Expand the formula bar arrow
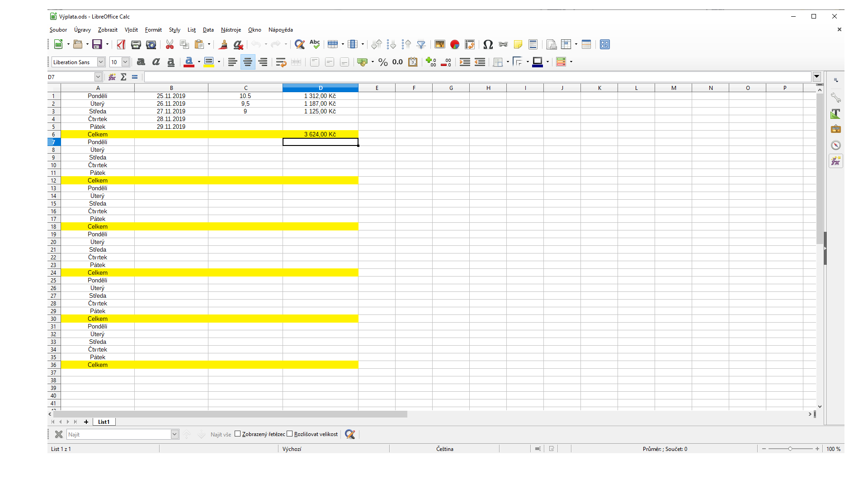This screenshot has height=488, width=868. pyautogui.click(x=816, y=77)
